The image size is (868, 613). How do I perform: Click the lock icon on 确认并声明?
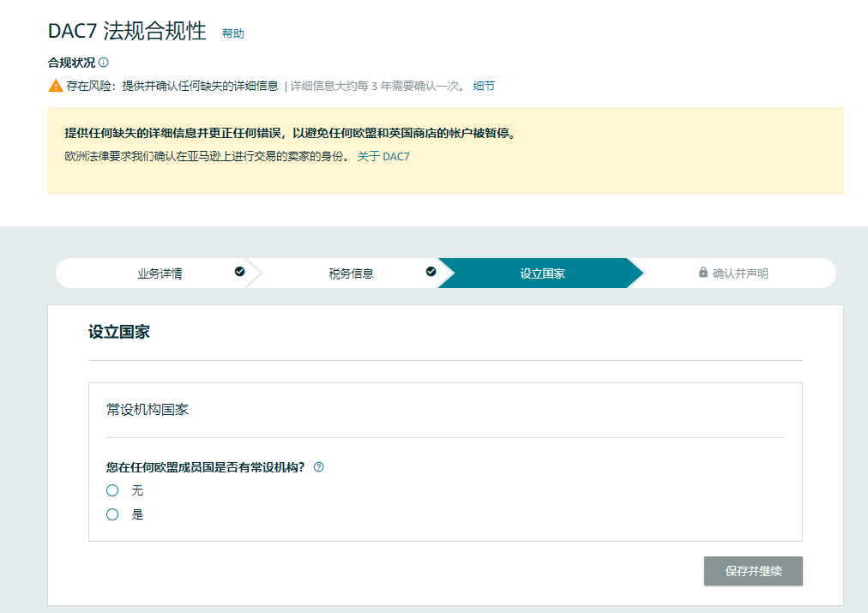pyautogui.click(x=703, y=273)
